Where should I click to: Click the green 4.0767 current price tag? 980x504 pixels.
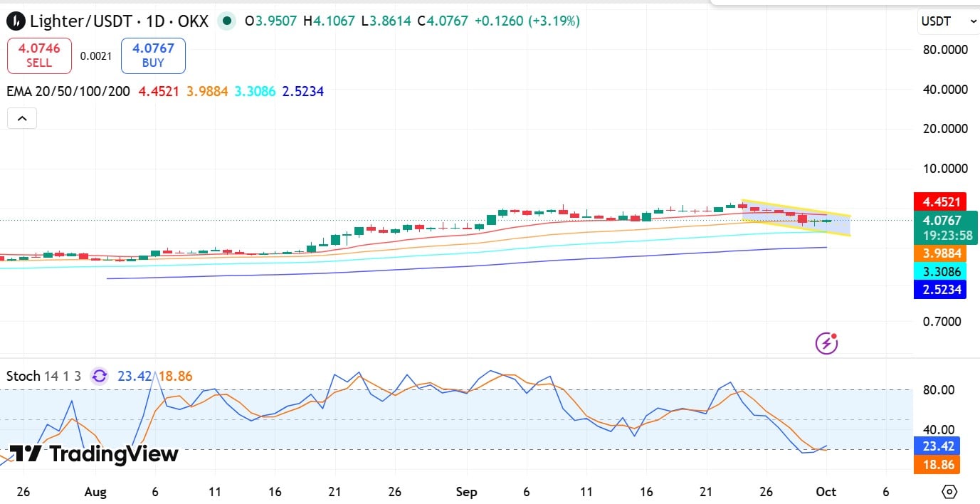pyautogui.click(x=945, y=227)
